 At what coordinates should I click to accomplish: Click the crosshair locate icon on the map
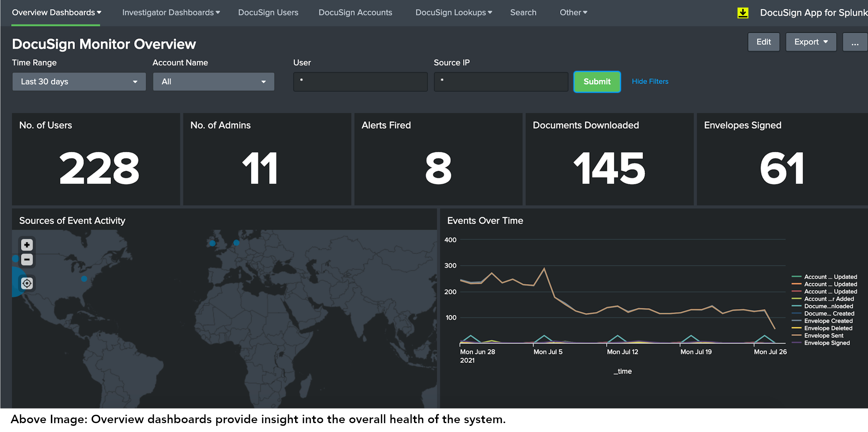pos(27,283)
